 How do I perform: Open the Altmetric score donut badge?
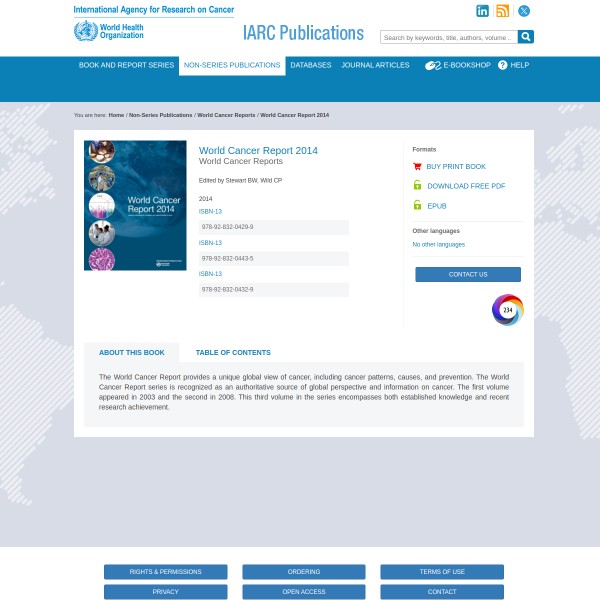[x=508, y=310]
